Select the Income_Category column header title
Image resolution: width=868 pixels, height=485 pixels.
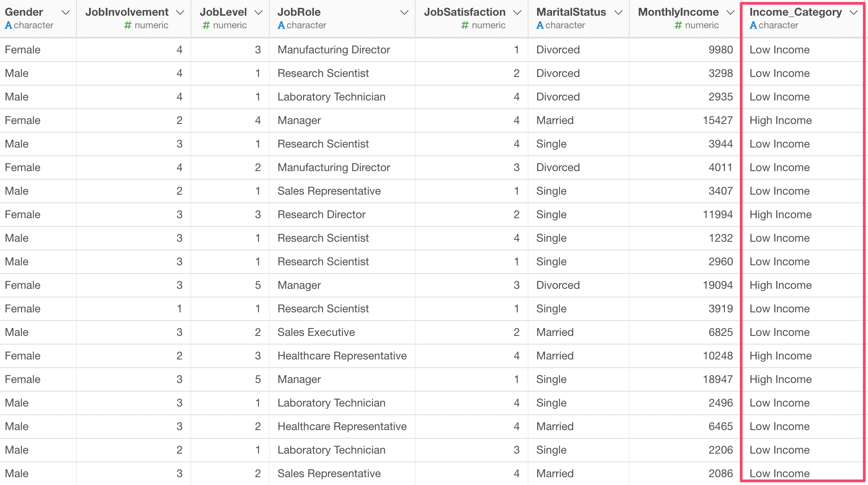coord(795,12)
